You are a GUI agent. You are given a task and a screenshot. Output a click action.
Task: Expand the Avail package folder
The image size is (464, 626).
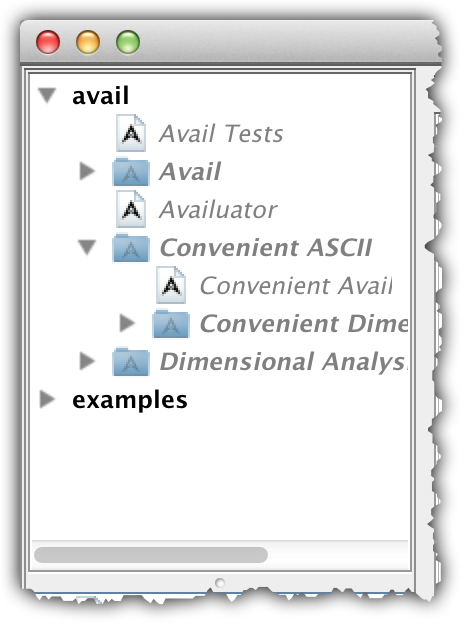(87, 171)
